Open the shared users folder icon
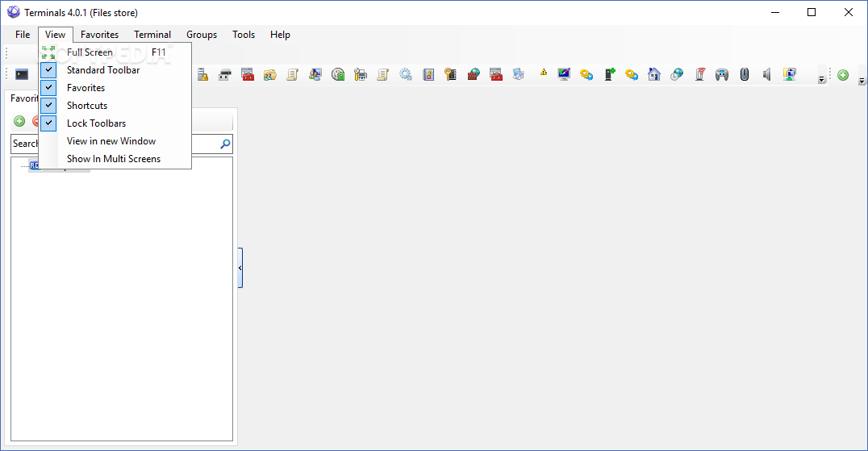Screen dimensions: 868x451 coord(270,74)
